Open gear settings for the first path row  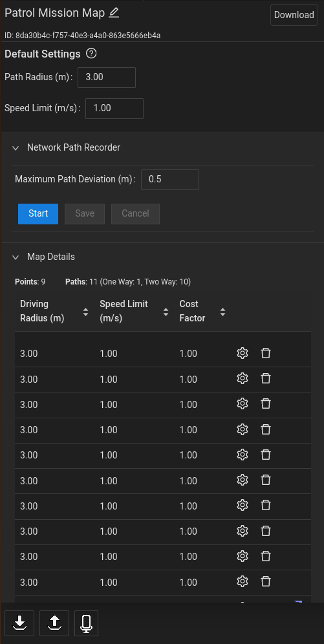(243, 353)
